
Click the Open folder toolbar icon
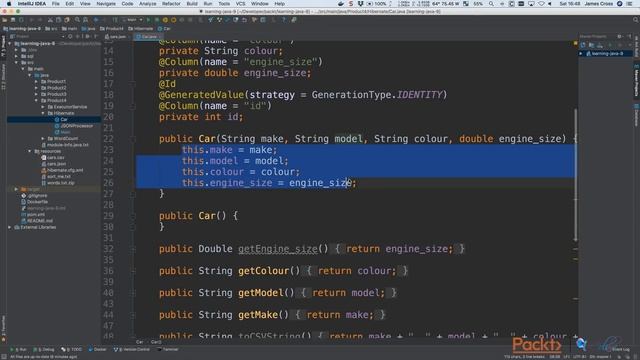(x=4, y=20)
